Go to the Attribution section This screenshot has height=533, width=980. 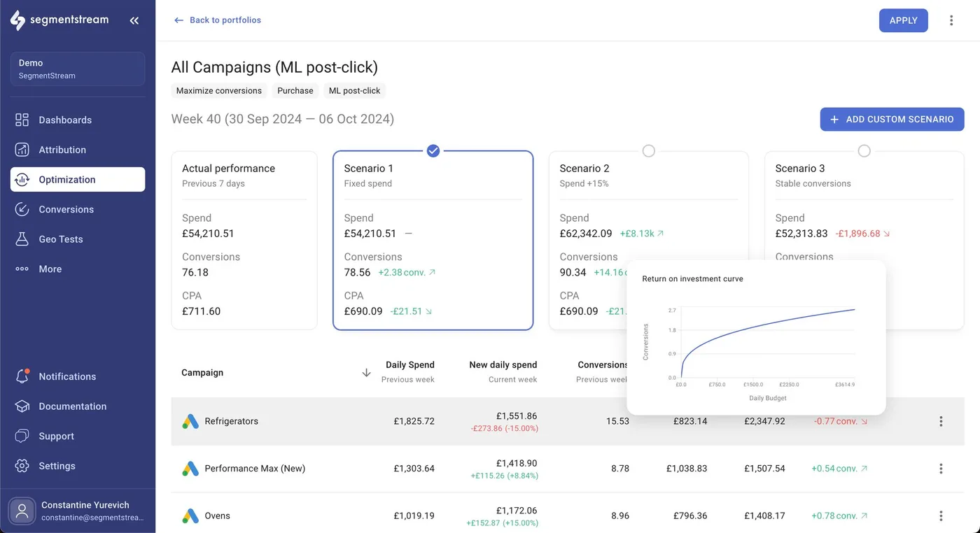tap(62, 150)
